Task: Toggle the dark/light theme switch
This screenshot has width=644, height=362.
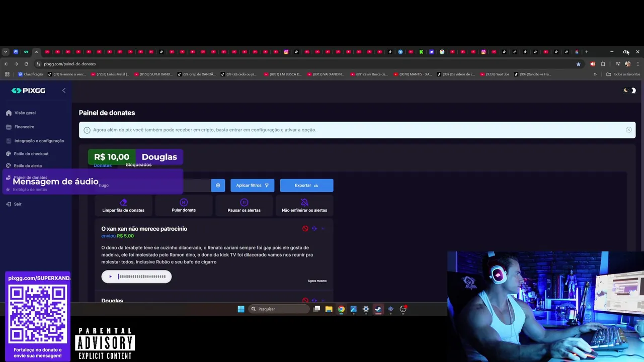Action: coord(629,90)
